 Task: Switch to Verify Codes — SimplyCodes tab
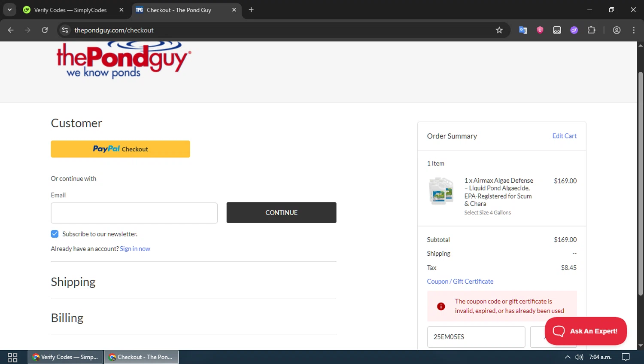coord(71,10)
